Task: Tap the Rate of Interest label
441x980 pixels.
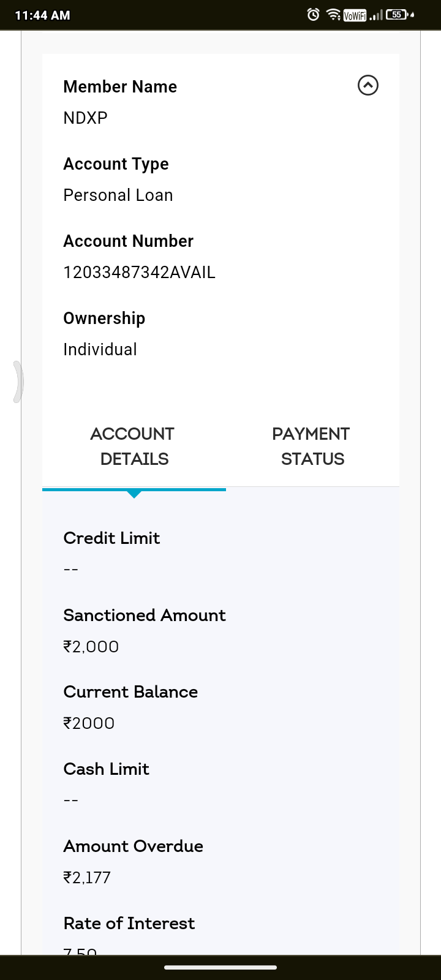Action: click(x=129, y=923)
